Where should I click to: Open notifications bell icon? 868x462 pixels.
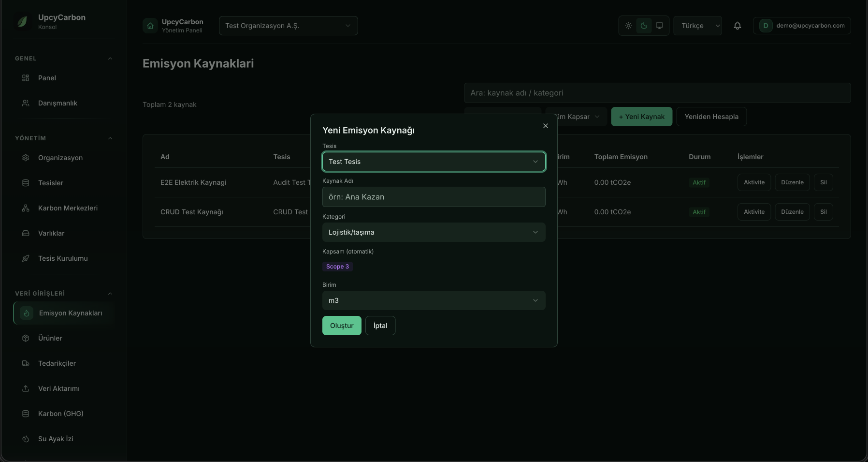point(738,26)
